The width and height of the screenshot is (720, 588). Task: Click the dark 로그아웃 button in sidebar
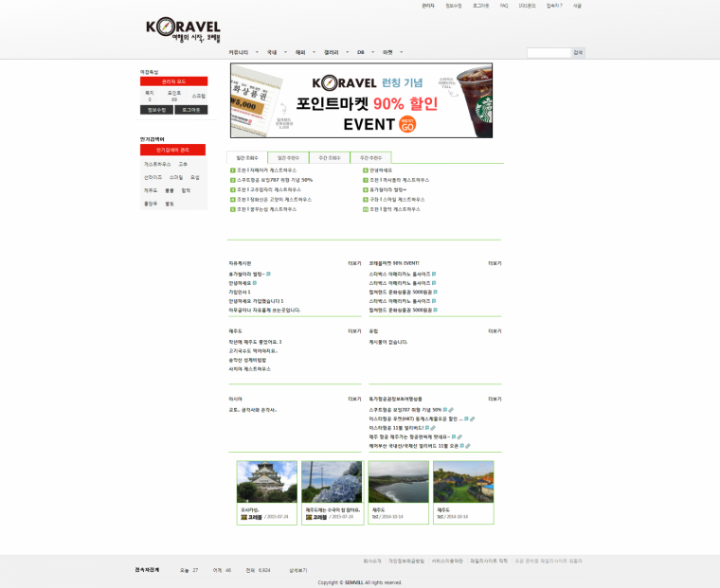191,110
